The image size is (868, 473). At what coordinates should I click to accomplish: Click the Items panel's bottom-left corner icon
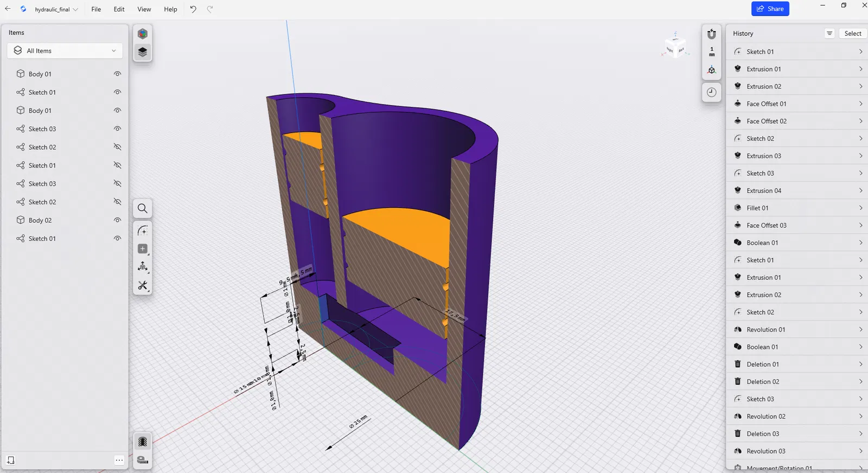tap(11, 460)
